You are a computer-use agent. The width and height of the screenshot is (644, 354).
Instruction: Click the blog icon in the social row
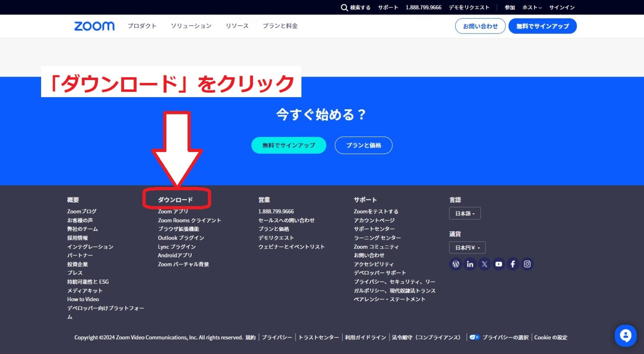point(455,264)
